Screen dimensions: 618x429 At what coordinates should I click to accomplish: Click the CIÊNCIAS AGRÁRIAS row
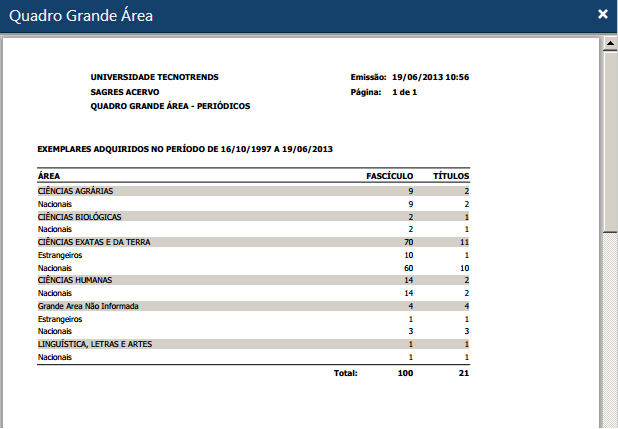pos(75,190)
